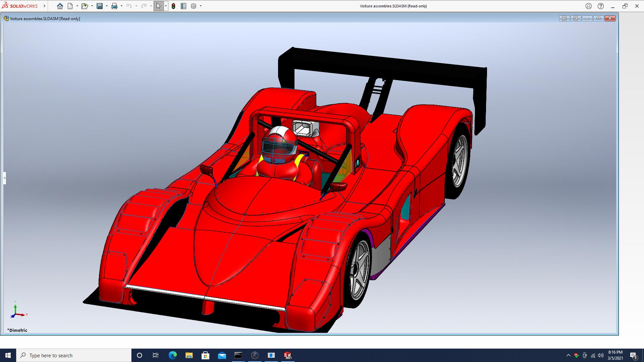Image resolution: width=644 pixels, height=362 pixels.
Task: Open the Options gear icon
Action: pos(194,6)
